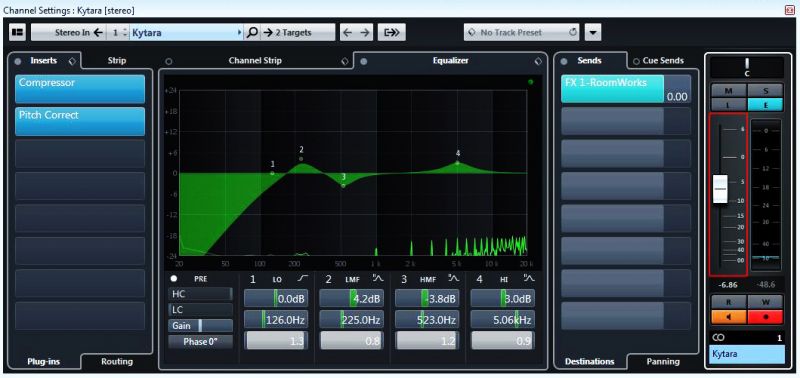
Task: Click the edit output chain icon
Action: point(392,33)
